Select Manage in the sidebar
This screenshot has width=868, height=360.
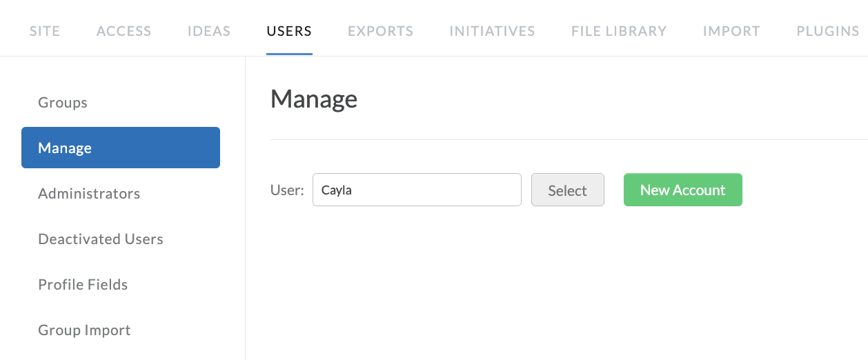(x=121, y=148)
